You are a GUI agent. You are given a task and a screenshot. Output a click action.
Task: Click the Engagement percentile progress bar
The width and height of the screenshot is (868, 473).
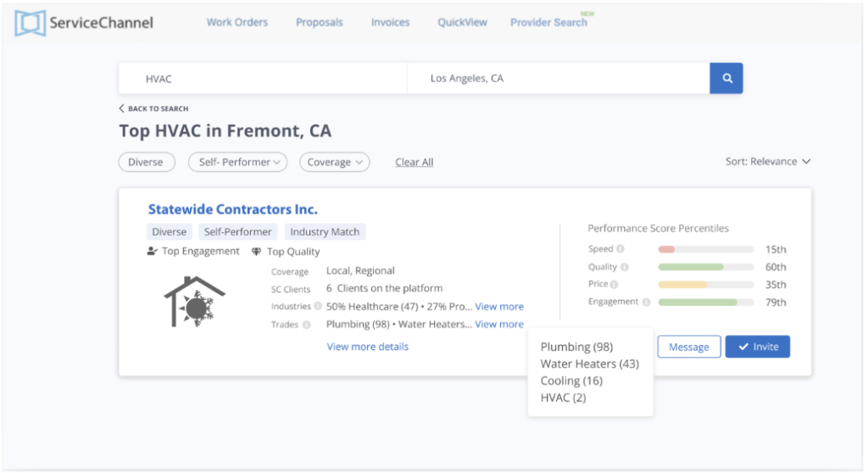pos(705,303)
